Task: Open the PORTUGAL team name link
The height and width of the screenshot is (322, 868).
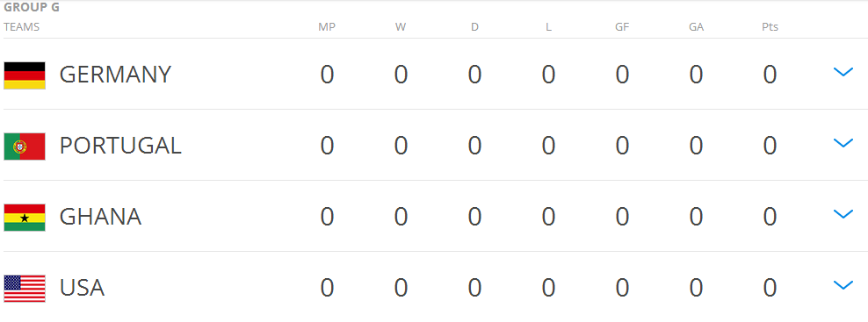Action: [120, 146]
